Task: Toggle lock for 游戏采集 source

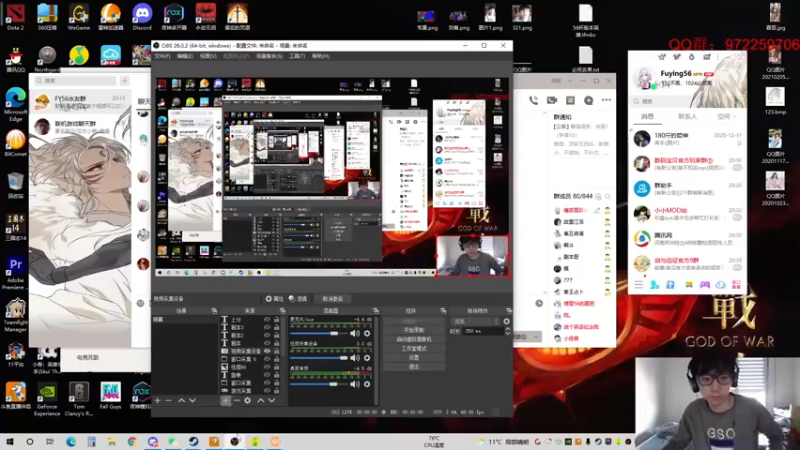Action: point(277,391)
